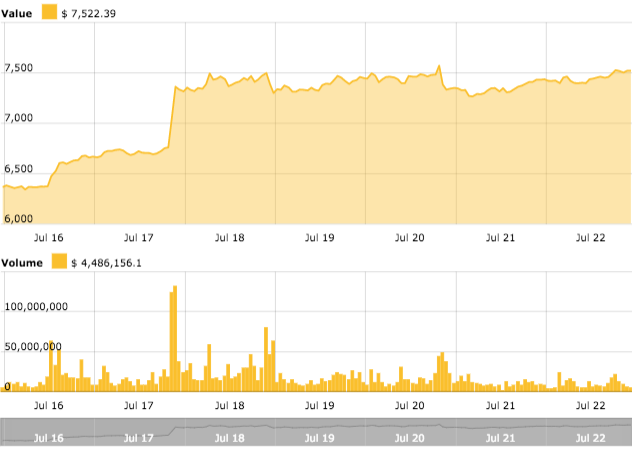Click Jul 20 in the gray range navigator

(x=410, y=438)
